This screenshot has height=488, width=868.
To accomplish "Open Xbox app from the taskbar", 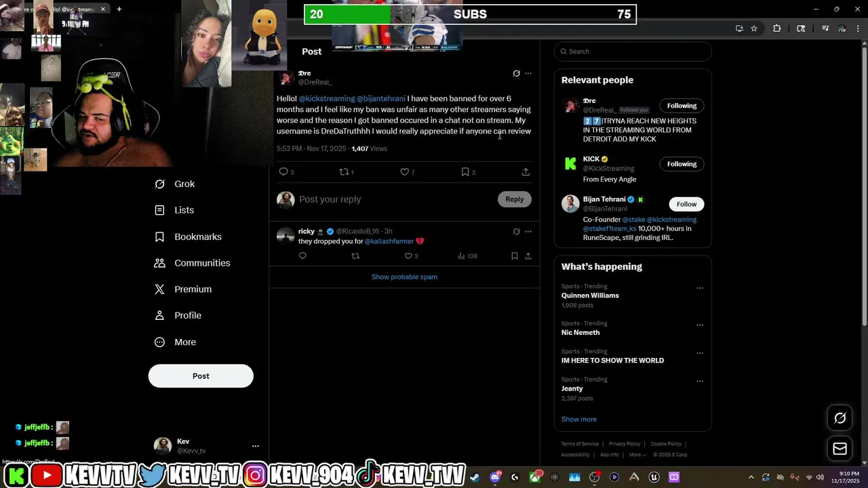I will point(536,477).
